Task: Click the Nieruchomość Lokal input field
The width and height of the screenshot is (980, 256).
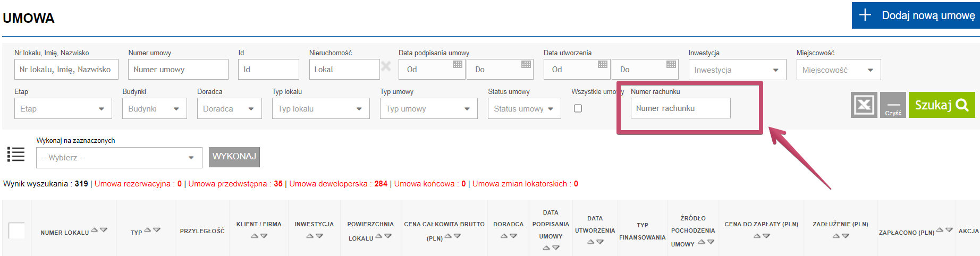Action: 344,70
